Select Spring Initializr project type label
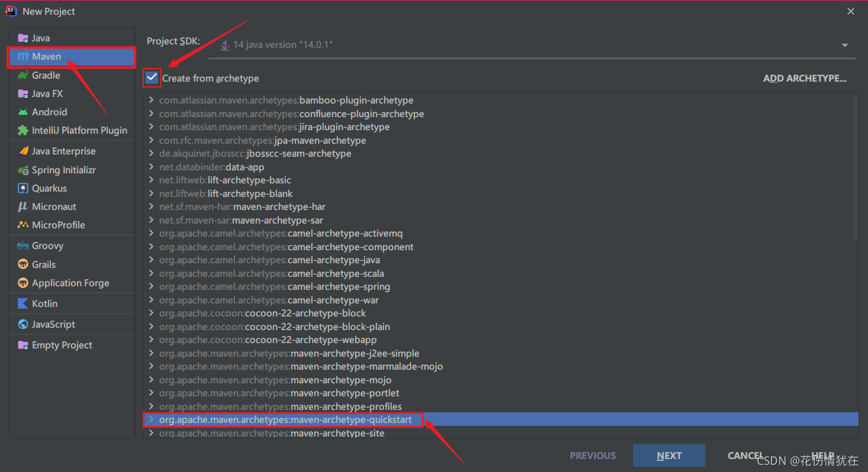This screenshot has height=472, width=868. tap(64, 170)
